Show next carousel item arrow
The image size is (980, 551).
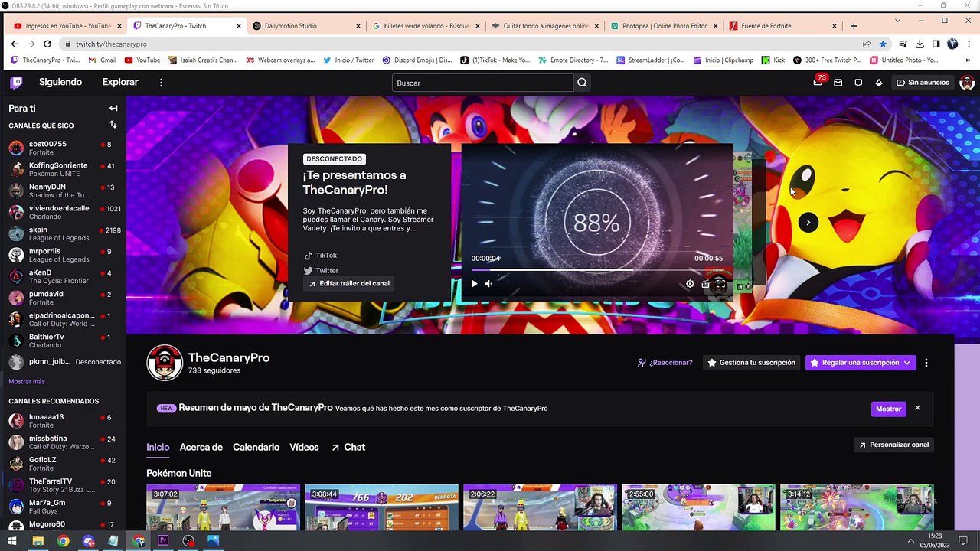pyautogui.click(x=808, y=223)
